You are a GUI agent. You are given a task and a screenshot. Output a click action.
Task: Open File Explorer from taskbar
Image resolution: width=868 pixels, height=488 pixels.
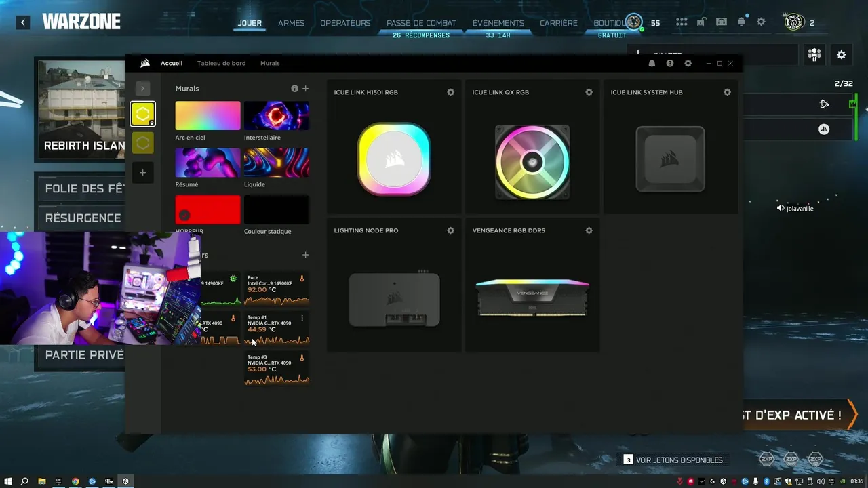tap(41, 481)
